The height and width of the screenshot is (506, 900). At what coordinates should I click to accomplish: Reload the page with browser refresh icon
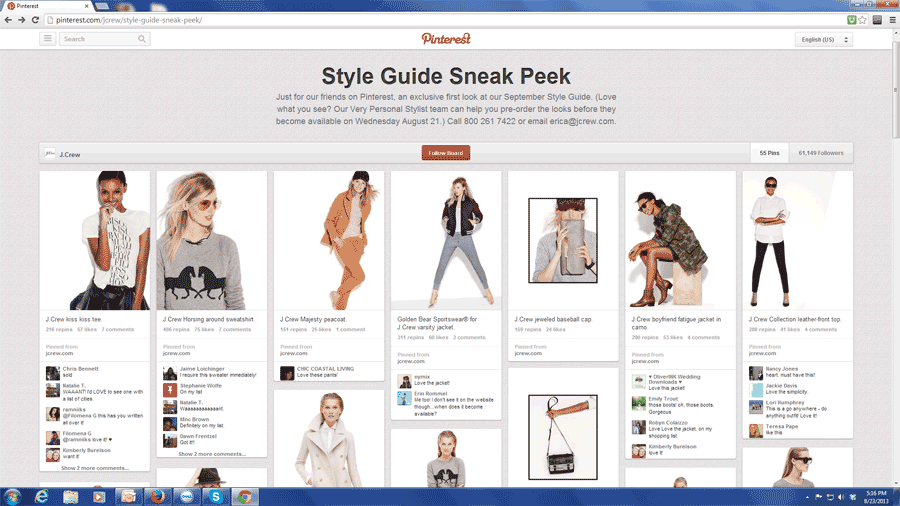[35, 20]
